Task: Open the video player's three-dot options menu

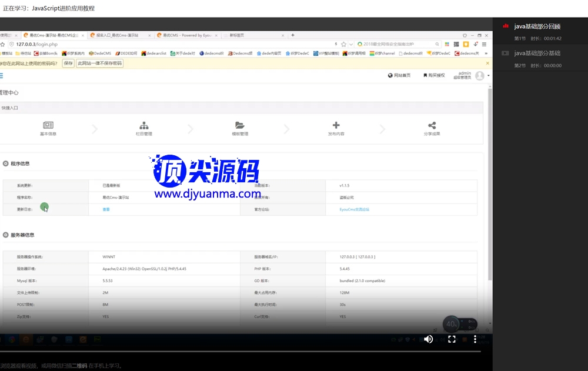Action: [475, 339]
